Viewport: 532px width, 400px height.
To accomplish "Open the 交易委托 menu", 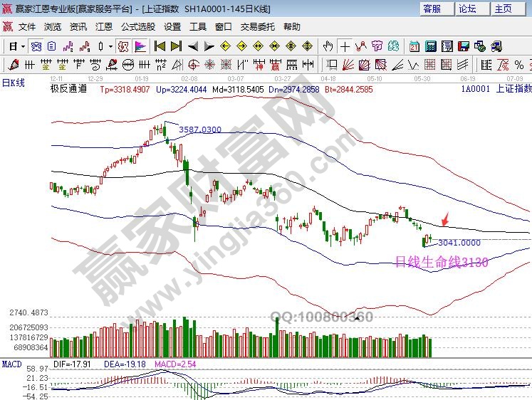I will (257, 26).
